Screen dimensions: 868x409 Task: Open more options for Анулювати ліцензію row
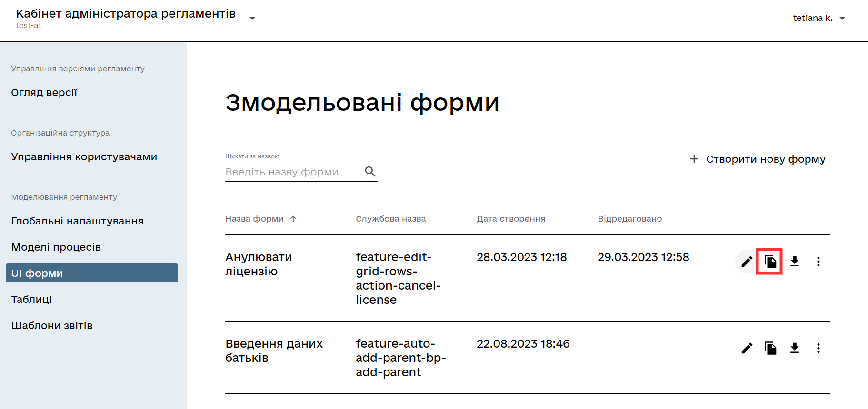click(x=818, y=262)
